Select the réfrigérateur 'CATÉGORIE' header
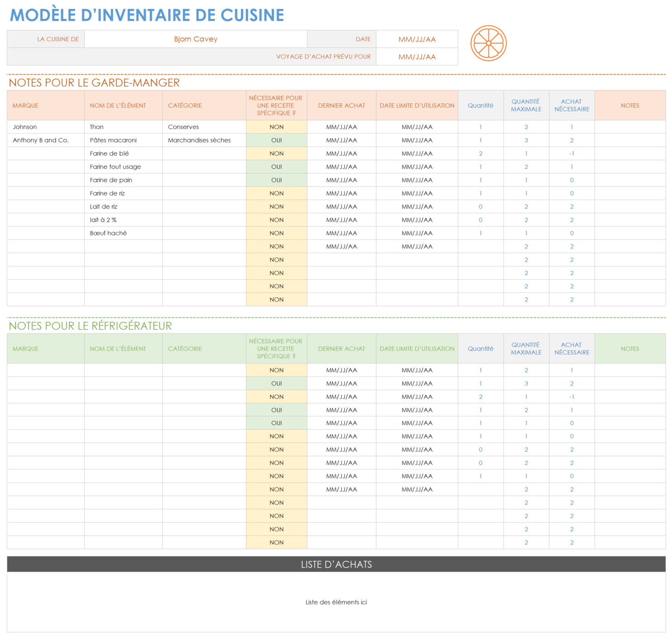Screen dimensions: 672x635 point(204,349)
